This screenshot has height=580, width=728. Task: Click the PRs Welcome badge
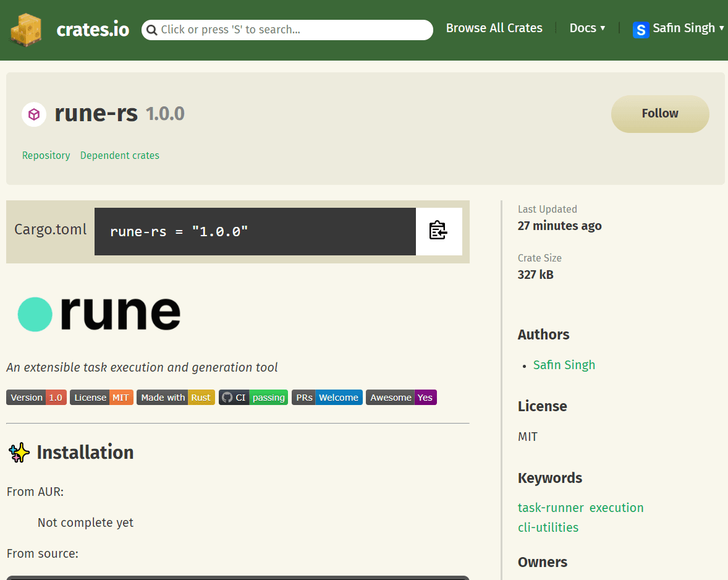point(327,398)
